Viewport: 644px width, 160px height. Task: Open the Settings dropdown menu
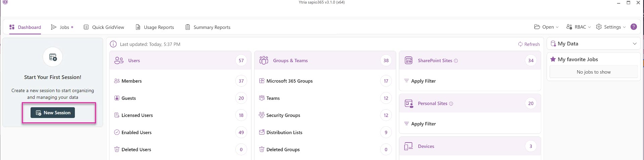[x=611, y=27]
